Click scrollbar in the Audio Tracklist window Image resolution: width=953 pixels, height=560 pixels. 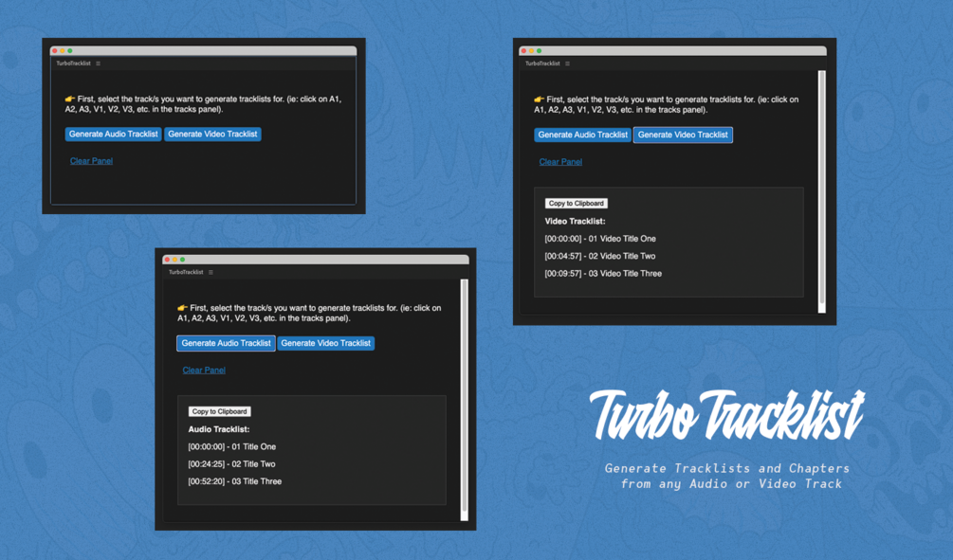pyautogui.click(x=465, y=400)
